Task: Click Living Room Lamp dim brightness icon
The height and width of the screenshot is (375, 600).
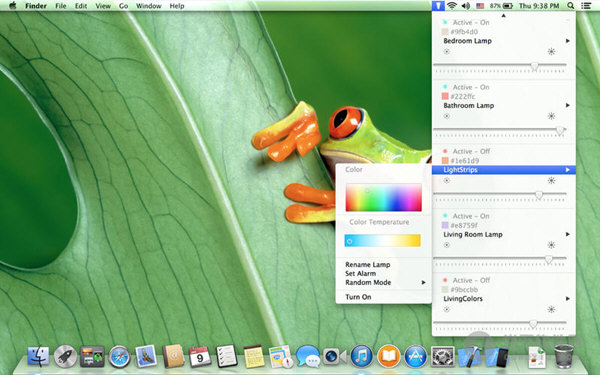Action: point(447,245)
